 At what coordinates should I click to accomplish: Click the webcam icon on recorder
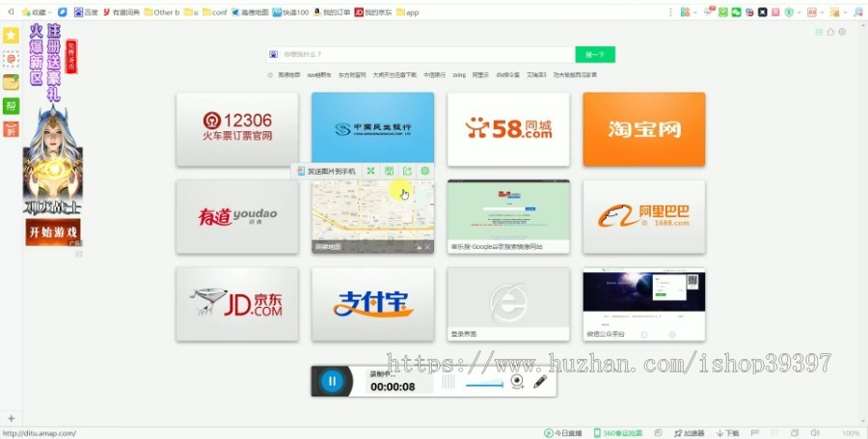517,381
